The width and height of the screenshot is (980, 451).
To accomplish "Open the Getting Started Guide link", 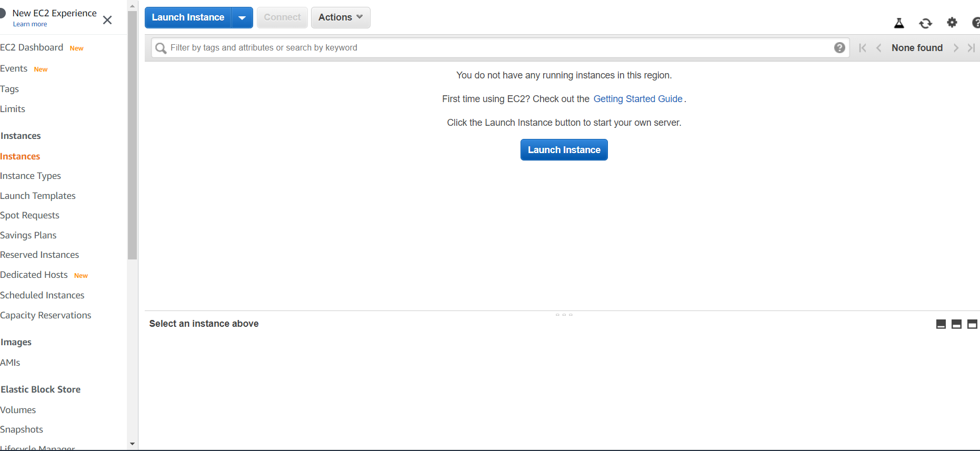I will [x=638, y=99].
